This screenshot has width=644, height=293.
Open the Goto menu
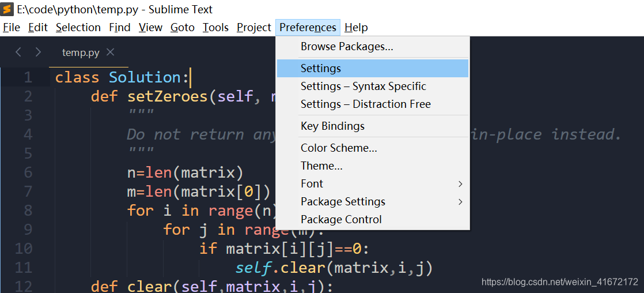coord(183,28)
